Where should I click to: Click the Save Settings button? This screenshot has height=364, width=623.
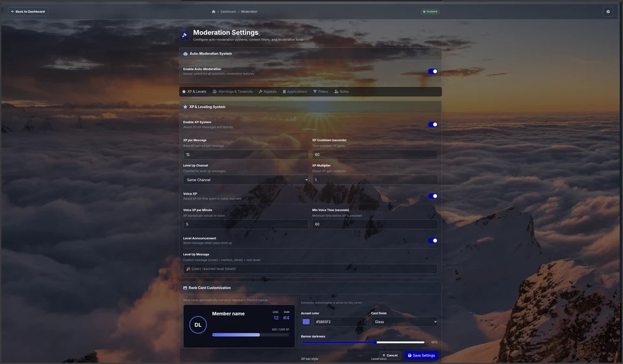point(422,356)
